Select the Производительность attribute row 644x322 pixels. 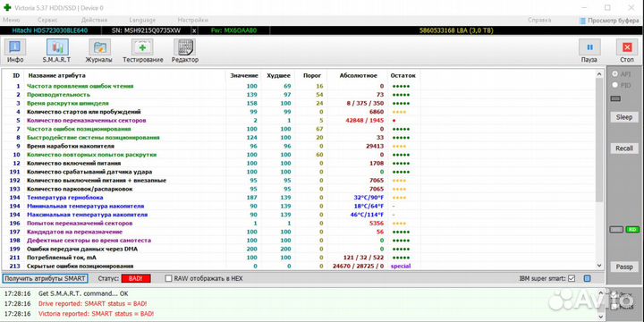click(x=211, y=95)
